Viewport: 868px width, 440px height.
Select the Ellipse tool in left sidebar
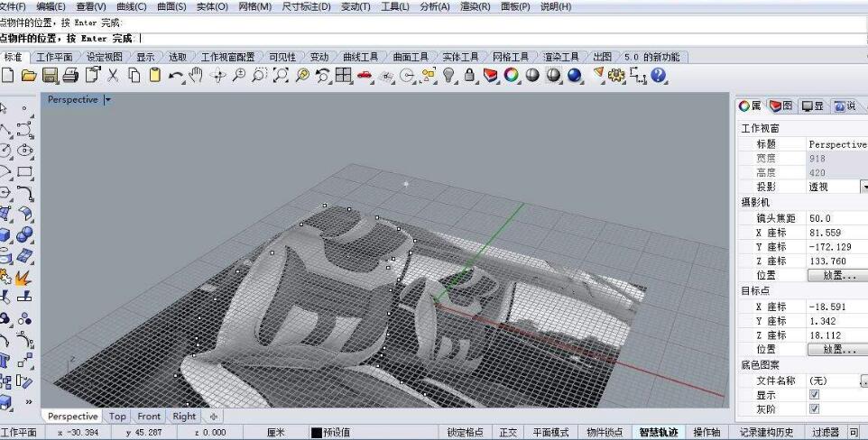point(24,150)
